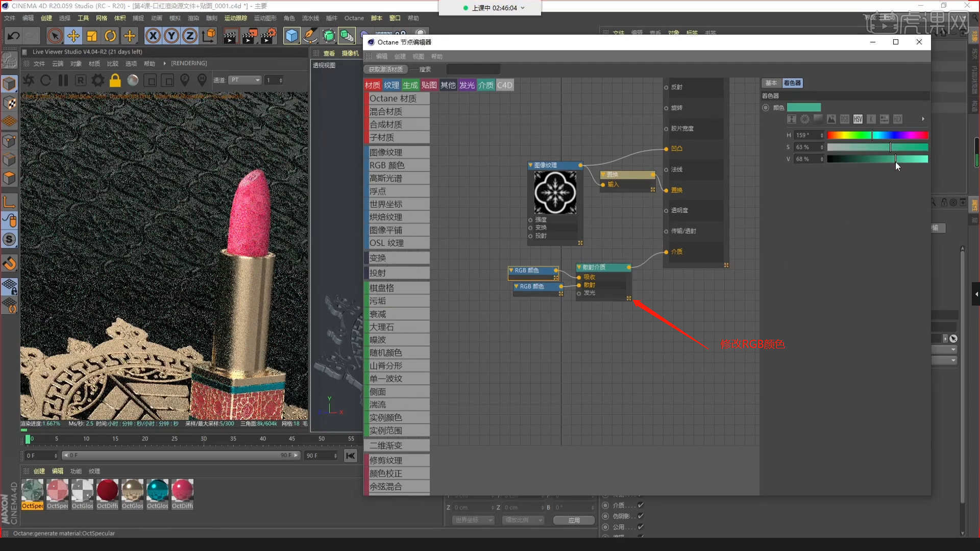This screenshot has width=980, height=551.
Task: Click the clay mode sphere icon
Action: tap(133, 80)
